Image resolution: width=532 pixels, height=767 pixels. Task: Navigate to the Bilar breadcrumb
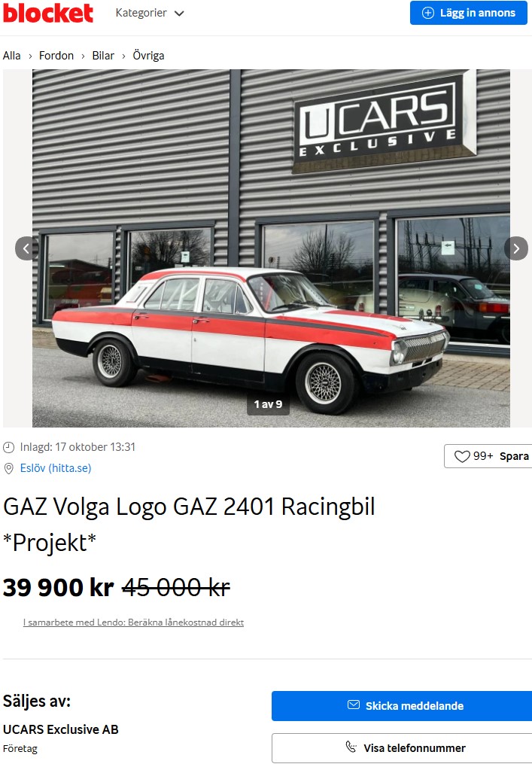coord(103,56)
